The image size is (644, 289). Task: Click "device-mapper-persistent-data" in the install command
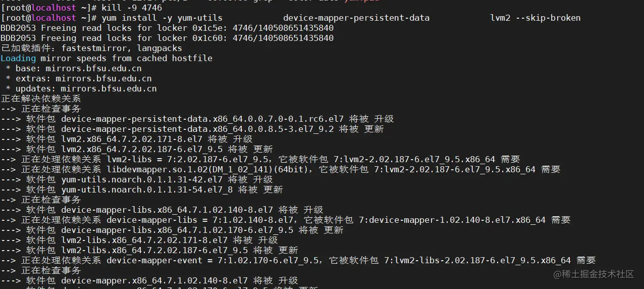[356, 18]
